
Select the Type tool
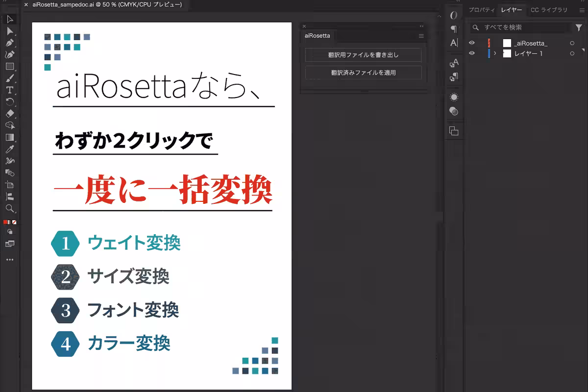click(10, 90)
